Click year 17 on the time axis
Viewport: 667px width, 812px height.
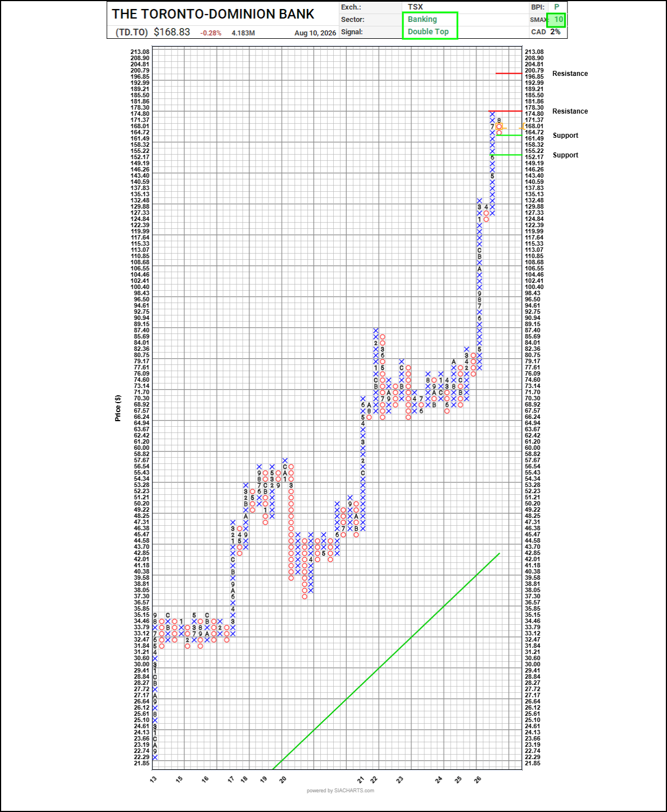231,779
